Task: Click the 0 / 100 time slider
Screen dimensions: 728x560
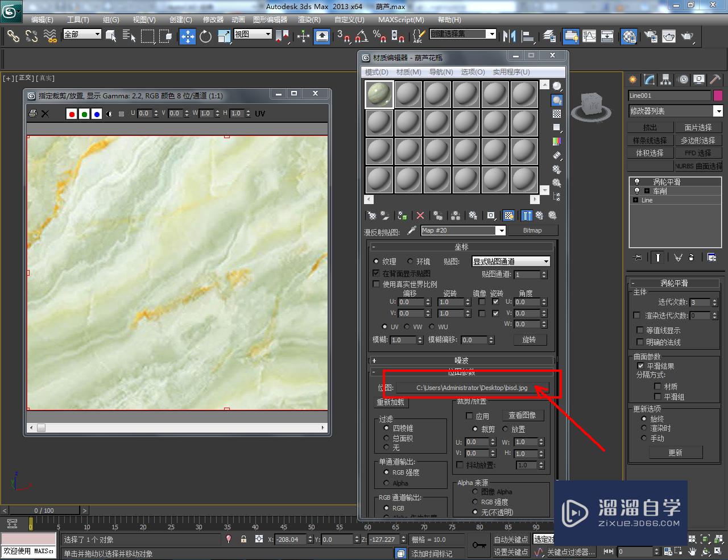Action: (x=44, y=511)
